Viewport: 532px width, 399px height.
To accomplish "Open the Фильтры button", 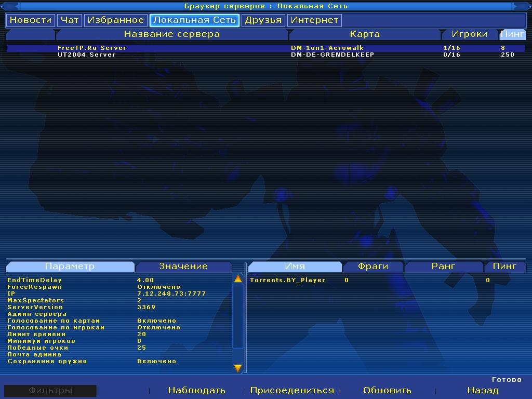I will (x=50, y=391).
